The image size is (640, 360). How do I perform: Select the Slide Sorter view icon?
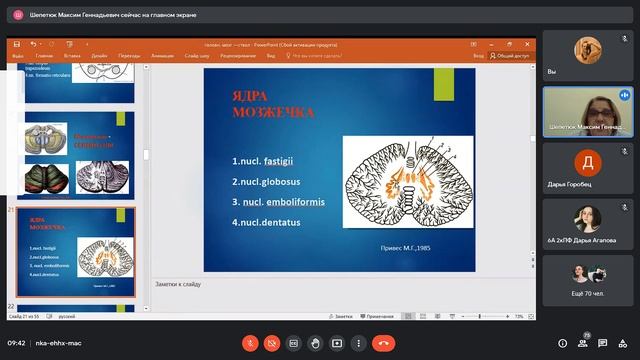(x=423, y=316)
